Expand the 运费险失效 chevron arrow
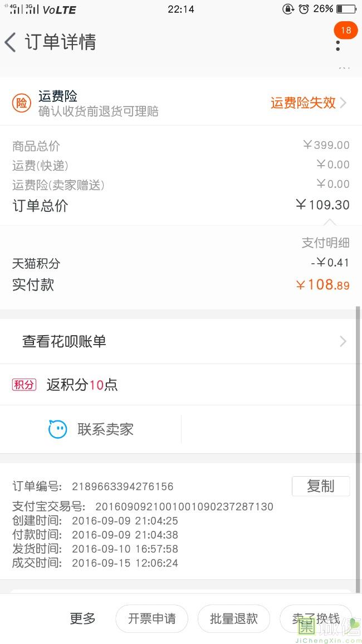Viewport: 362px width, 644px height. coord(343,103)
